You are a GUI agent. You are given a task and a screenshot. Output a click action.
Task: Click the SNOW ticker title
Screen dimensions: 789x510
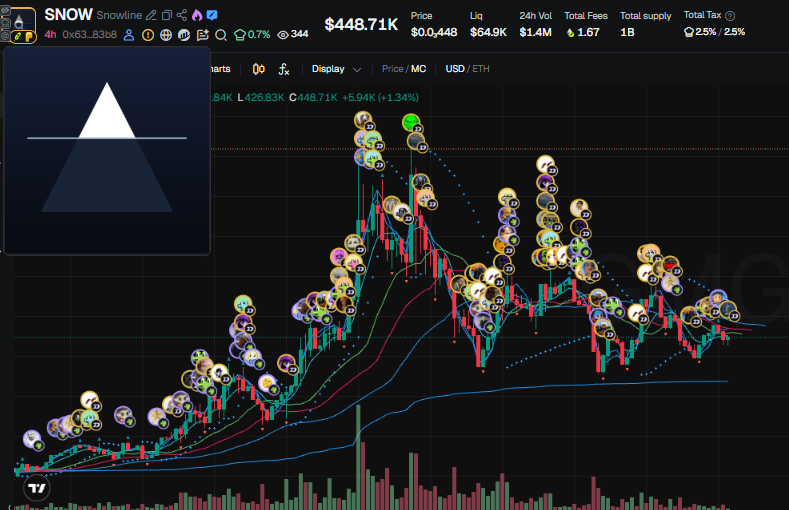tap(68, 15)
